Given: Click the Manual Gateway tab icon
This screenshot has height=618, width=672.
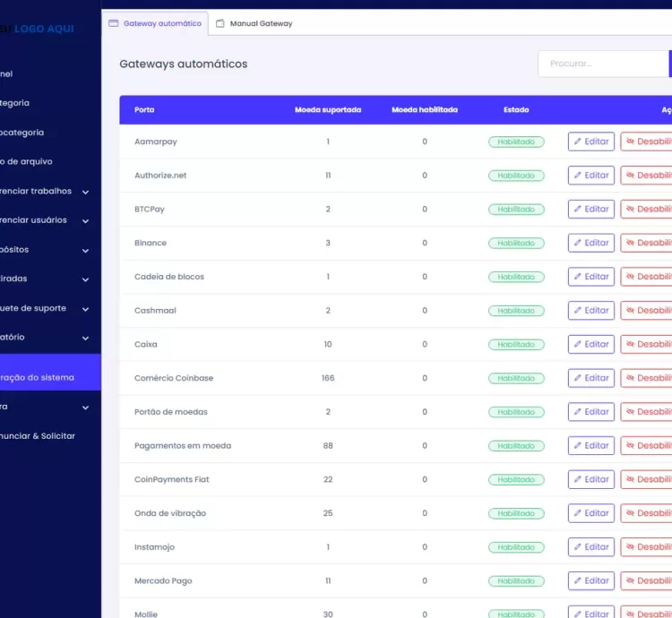Looking at the screenshot, I should point(220,23).
